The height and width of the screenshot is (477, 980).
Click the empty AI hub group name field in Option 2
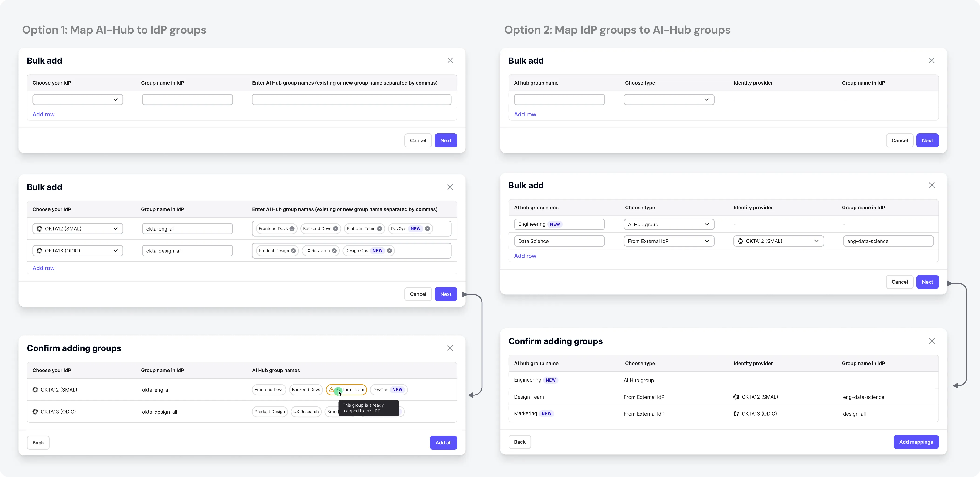tap(559, 100)
